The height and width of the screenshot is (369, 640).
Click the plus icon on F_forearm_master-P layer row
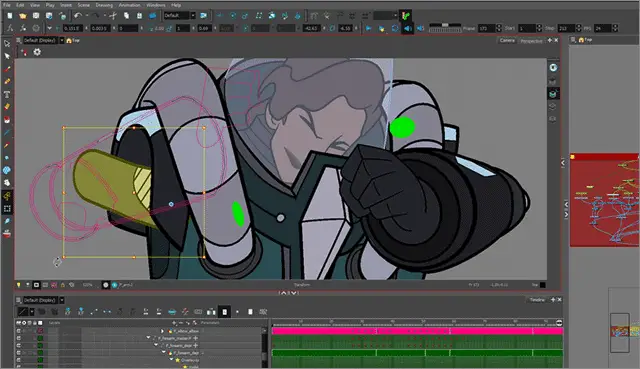point(196,338)
